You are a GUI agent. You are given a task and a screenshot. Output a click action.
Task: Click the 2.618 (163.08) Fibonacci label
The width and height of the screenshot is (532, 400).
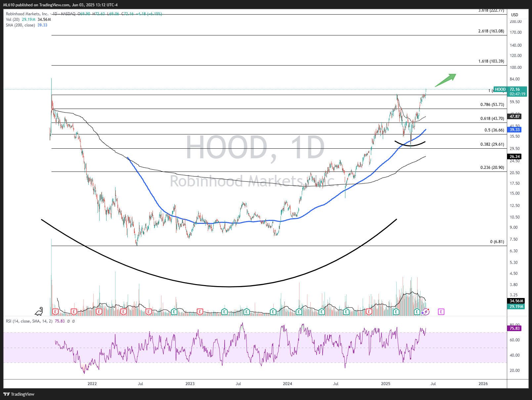click(491, 31)
